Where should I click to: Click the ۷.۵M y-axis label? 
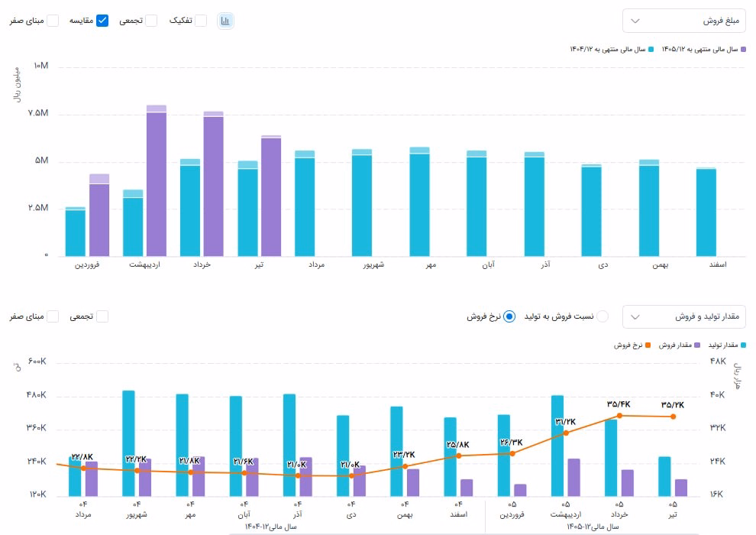click(x=38, y=113)
